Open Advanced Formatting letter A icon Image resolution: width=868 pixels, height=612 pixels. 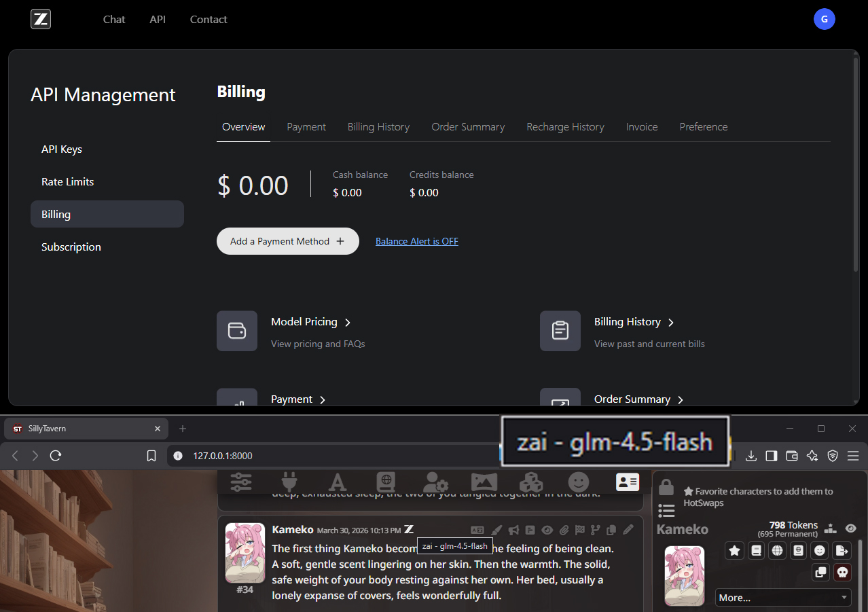pyautogui.click(x=338, y=482)
